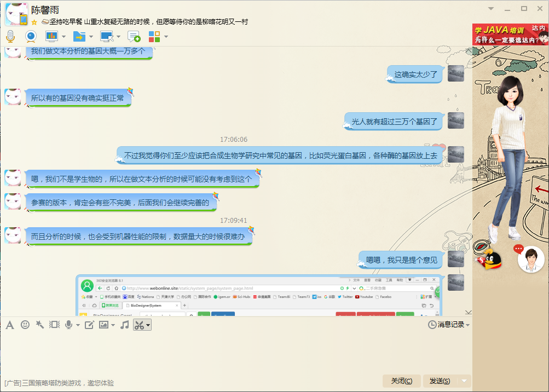
Task: Open the send file folder icon
Action: [79, 37]
